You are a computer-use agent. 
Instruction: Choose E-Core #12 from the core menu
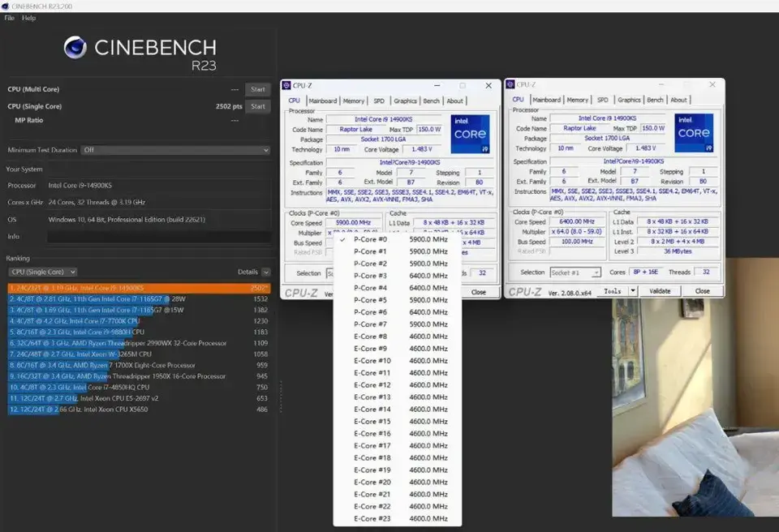coord(398,385)
